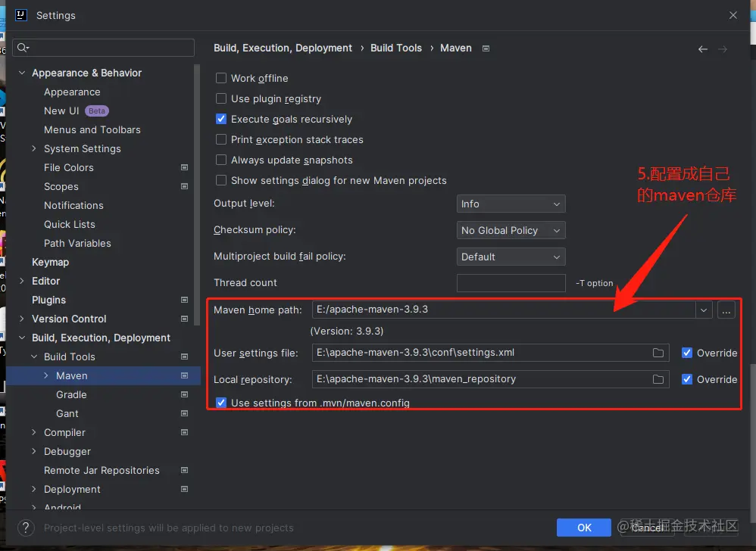Click the Beta badge next to New UI

coord(97,111)
